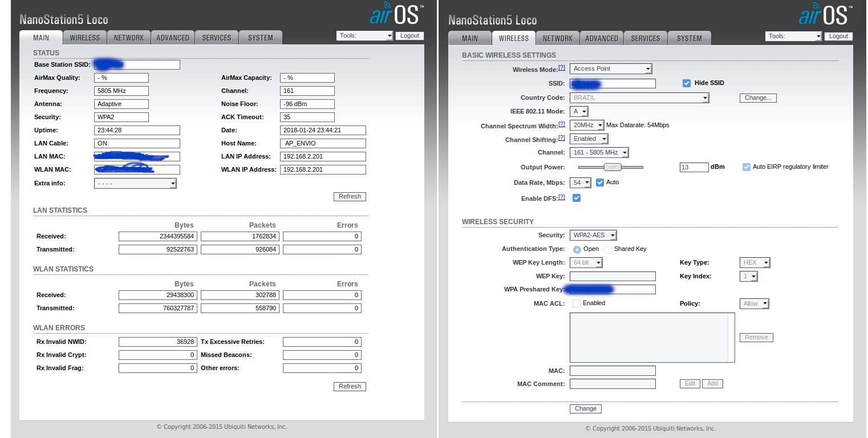The height and width of the screenshot is (438, 868).
Task: Toggle the Enable DFS checkbox
Action: [x=577, y=198]
